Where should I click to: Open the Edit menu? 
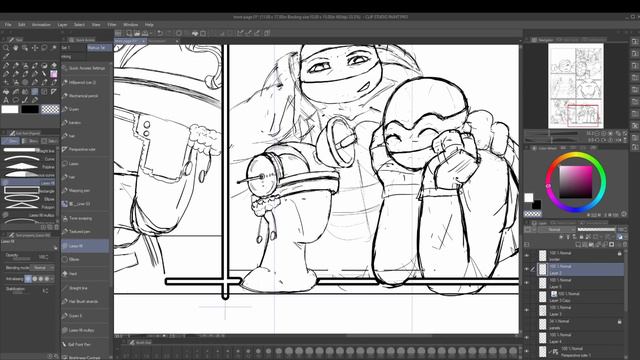tap(21, 25)
